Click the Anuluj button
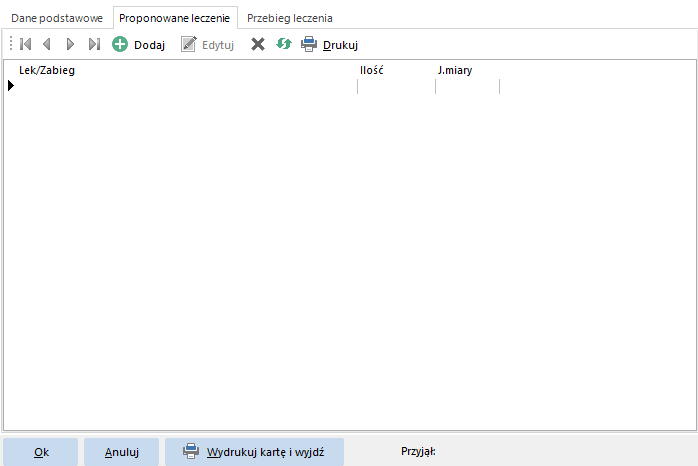The width and height of the screenshot is (698, 466). tap(122, 452)
